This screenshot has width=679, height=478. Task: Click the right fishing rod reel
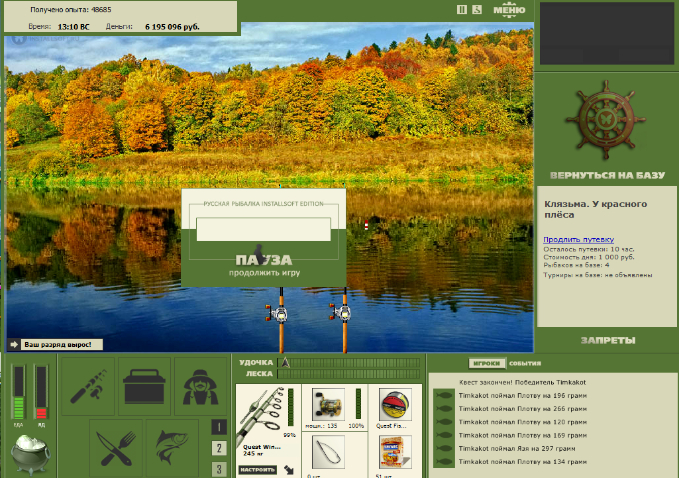pyautogui.click(x=342, y=312)
